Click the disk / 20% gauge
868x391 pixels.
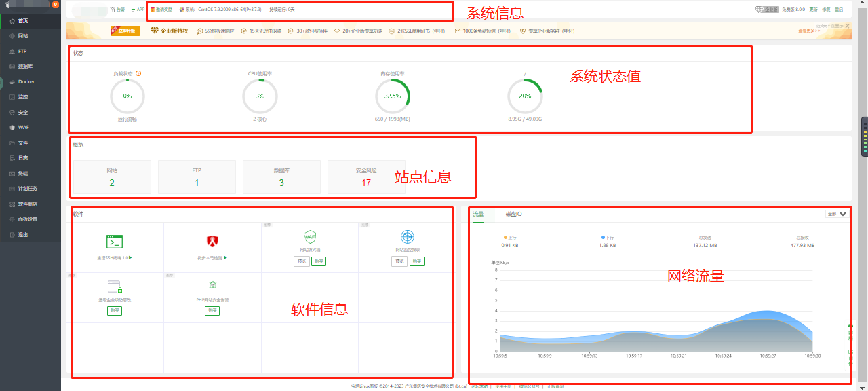click(x=525, y=96)
